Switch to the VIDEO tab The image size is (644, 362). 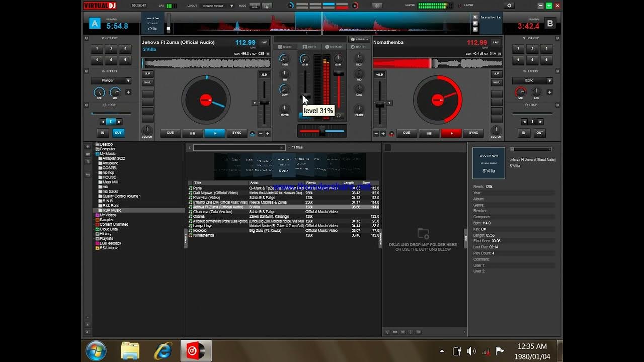(x=309, y=47)
